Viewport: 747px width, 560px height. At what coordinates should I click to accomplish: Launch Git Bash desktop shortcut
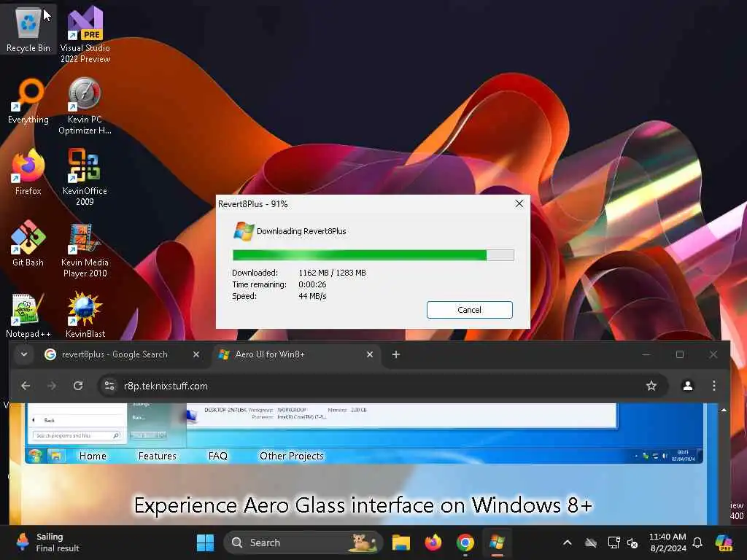point(28,244)
